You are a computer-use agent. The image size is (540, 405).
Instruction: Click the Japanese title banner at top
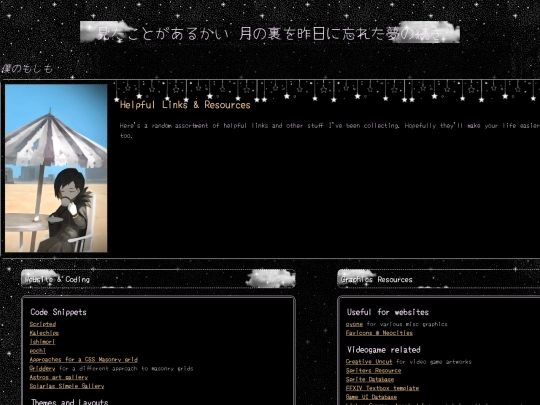pyautogui.click(x=270, y=32)
